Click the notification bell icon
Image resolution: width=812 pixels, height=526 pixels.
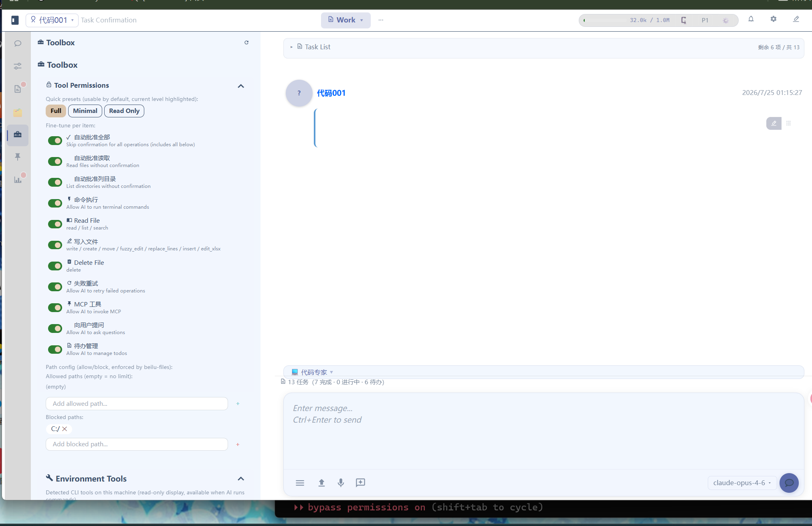[751, 19]
